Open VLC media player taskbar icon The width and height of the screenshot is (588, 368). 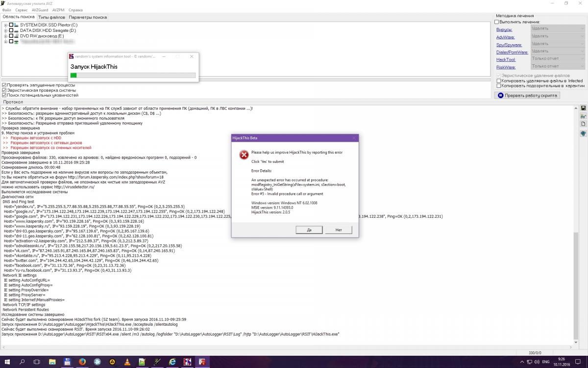click(x=127, y=362)
